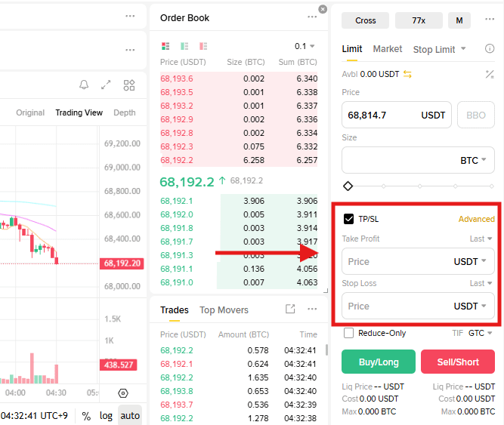Toggle percent scale on chart

[x=86, y=416]
